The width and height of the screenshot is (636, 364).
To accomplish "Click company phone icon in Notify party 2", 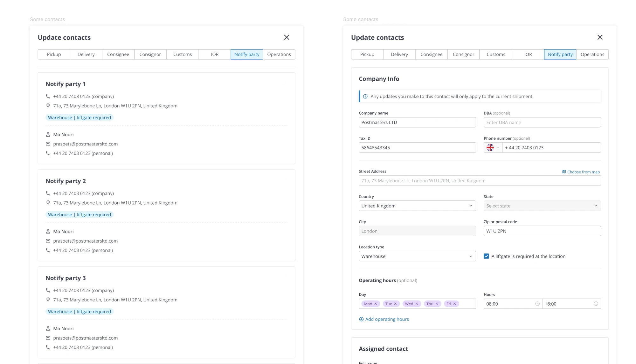I will click(x=48, y=193).
